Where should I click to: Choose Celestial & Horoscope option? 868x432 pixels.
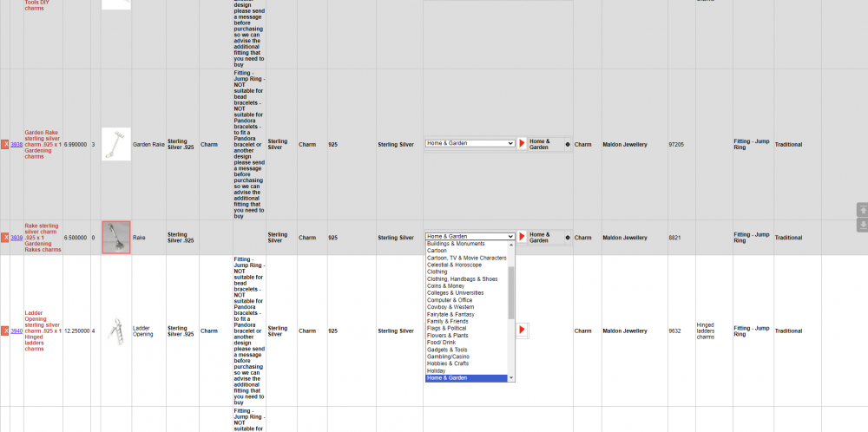(x=467, y=265)
